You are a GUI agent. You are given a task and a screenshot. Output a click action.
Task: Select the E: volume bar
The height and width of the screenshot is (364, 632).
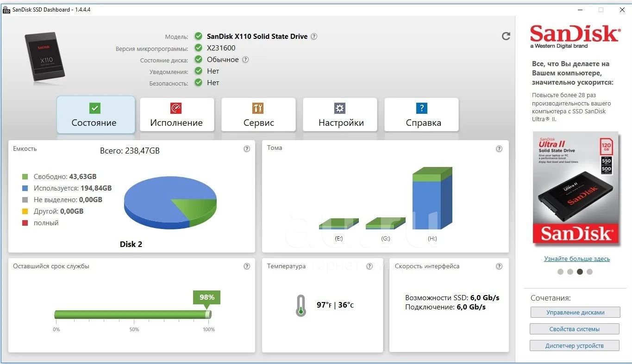[338, 224]
